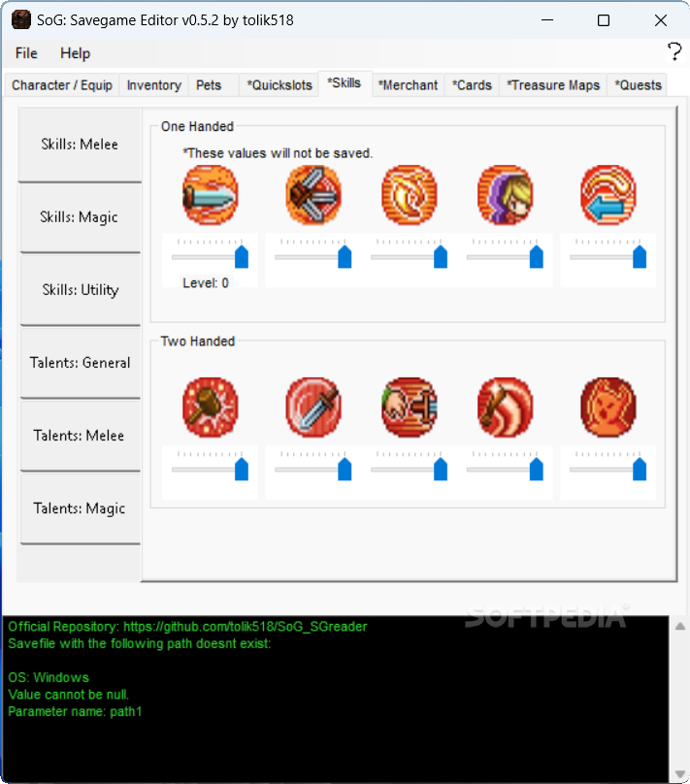Screen dimensions: 690x784
Task: Switch to the Pets tab
Action: point(209,85)
